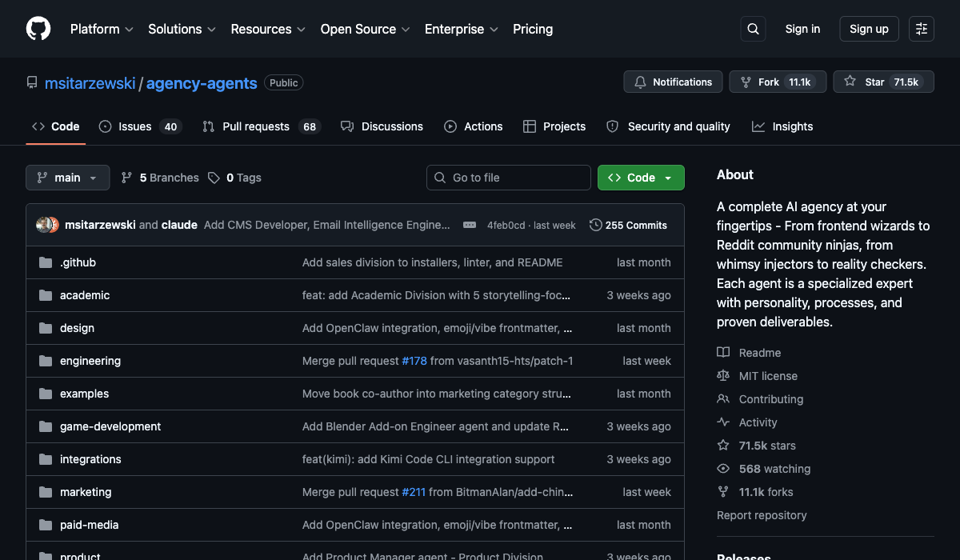Open the search icon in the header
Screen dimensions: 960x560
click(753, 29)
